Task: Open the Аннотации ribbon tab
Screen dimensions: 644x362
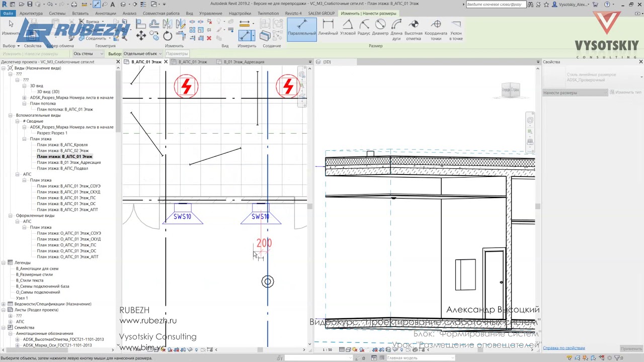Action: (106, 14)
